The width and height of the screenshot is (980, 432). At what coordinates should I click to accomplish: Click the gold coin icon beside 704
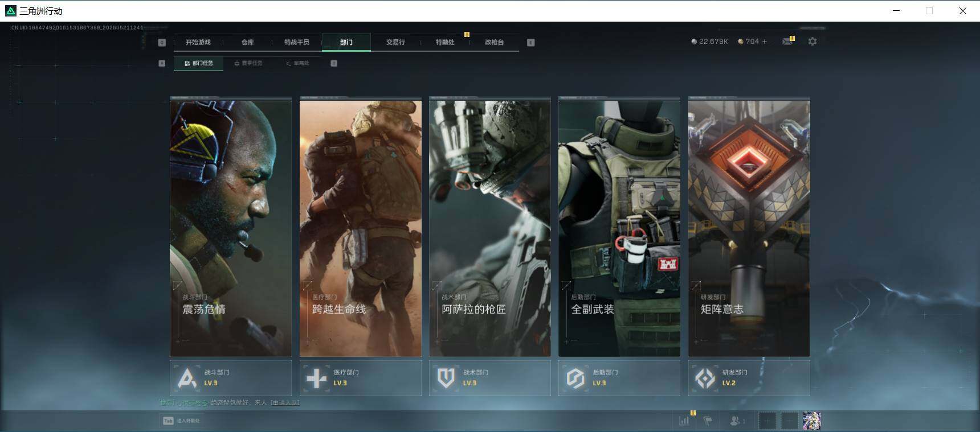click(740, 42)
